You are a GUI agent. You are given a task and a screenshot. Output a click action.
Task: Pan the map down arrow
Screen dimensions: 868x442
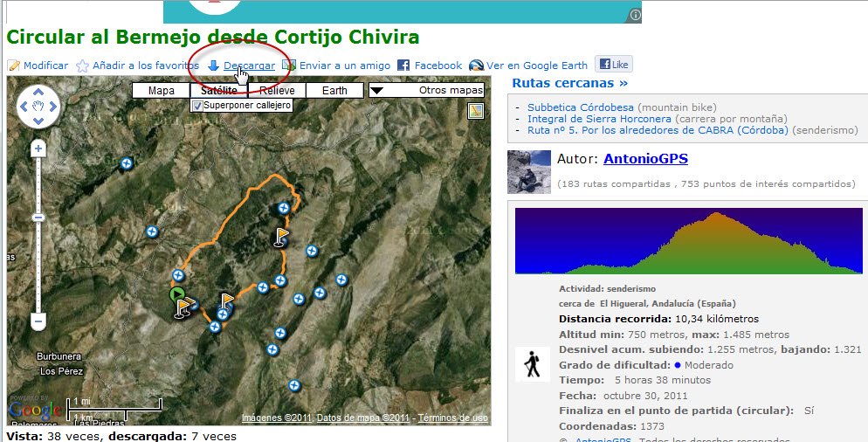point(38,121)
